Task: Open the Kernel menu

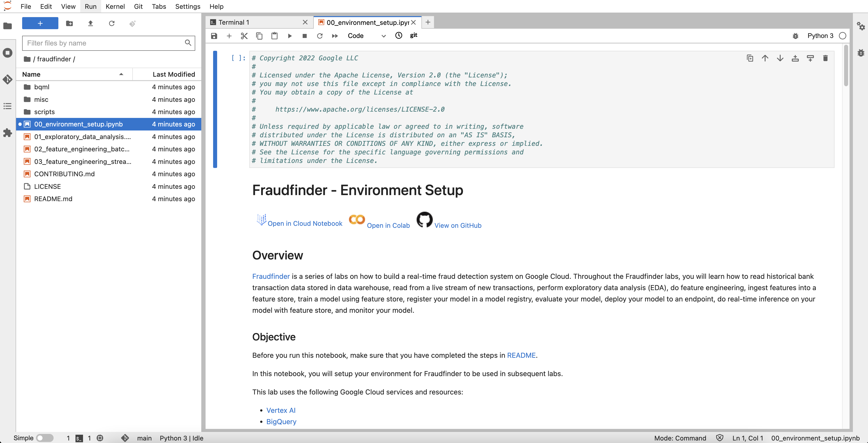Action: 115,6
